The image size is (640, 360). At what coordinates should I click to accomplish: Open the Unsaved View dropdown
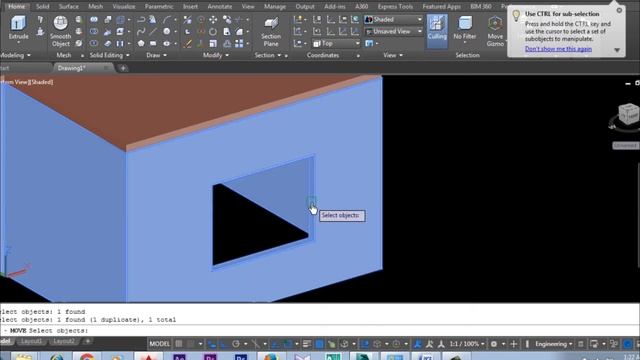point(393,31)
